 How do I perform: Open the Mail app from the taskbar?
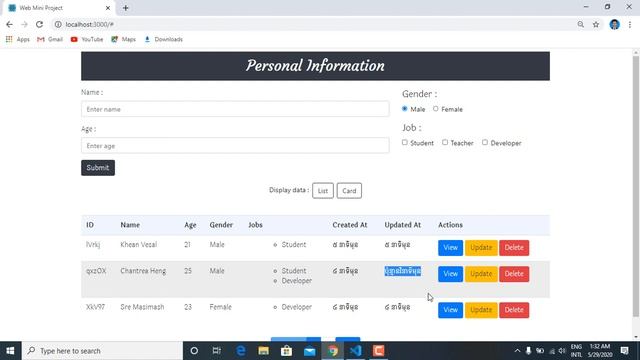click(x=310, y=351)
